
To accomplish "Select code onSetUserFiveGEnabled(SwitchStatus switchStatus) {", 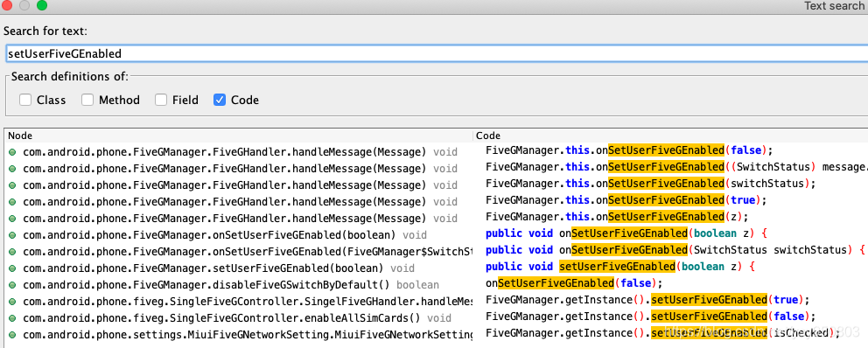I will 675,249.
